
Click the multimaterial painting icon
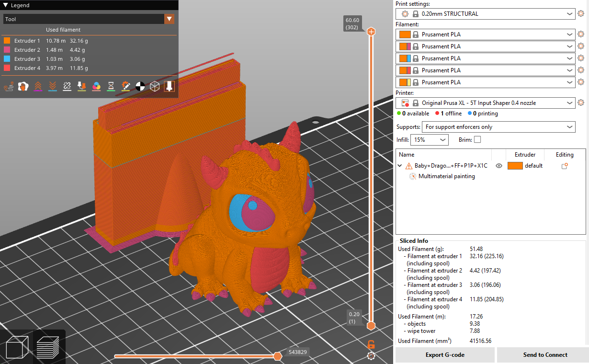click(x=412, y=176)
